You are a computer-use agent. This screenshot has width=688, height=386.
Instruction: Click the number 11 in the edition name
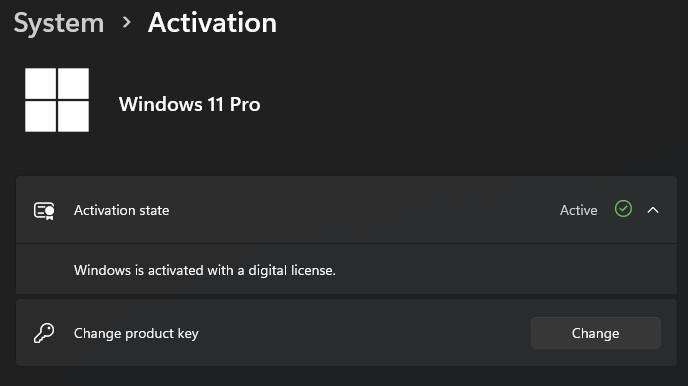(215, 104)
